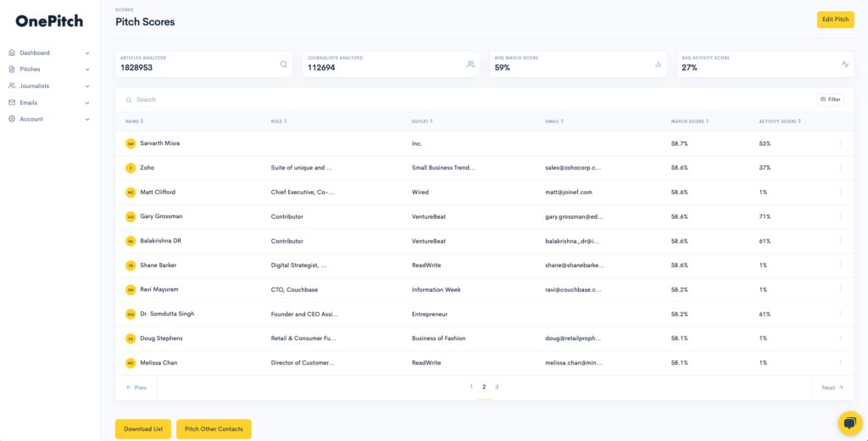This screenshot has height=441, width=868.
Task: Open the Journalists sidebar menu item
Action: coord(49,86)
